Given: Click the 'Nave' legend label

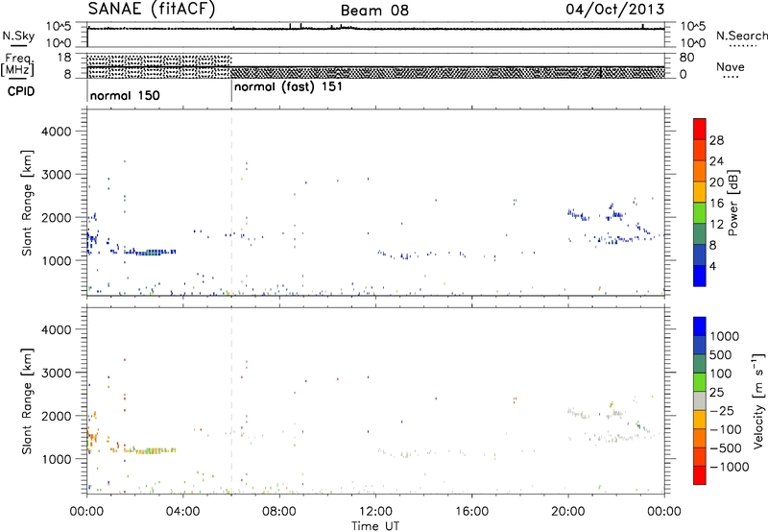Looking at the screenshot, I should click(731, 67).
